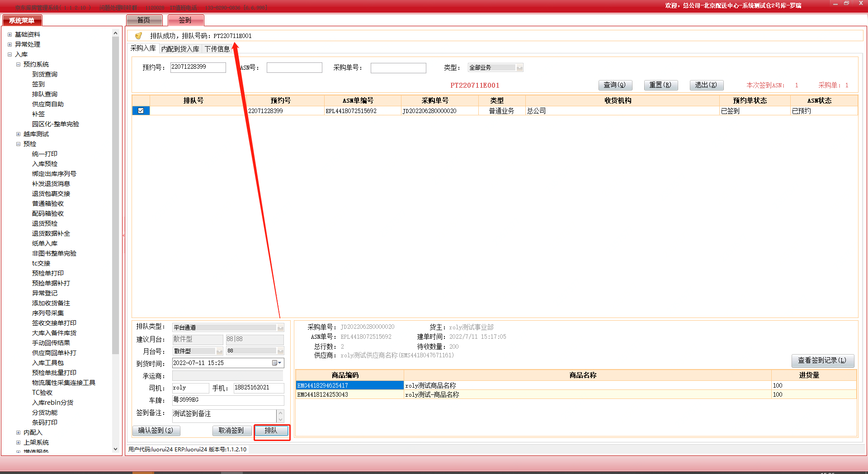Collapse the 预检 tree node
The height and width of the screenshot is (474, 868).
(18, 144)
